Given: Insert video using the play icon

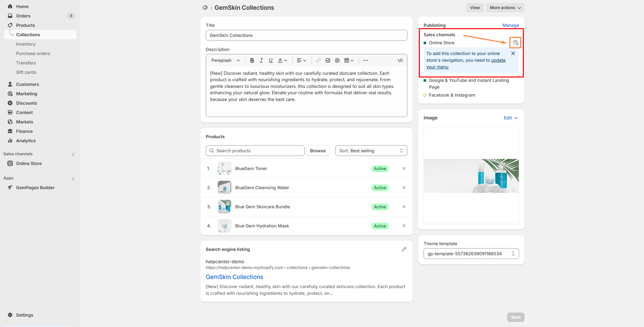Looking at the screenshot, I should click(337, 60).
